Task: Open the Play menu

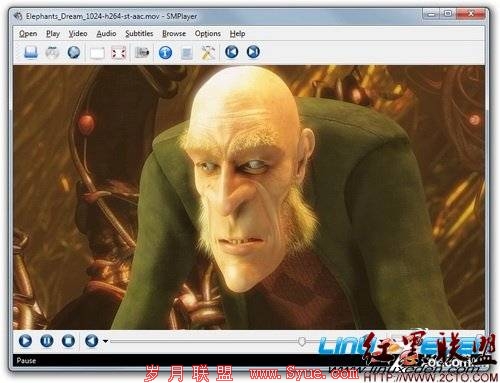Action: coord(53,33)
